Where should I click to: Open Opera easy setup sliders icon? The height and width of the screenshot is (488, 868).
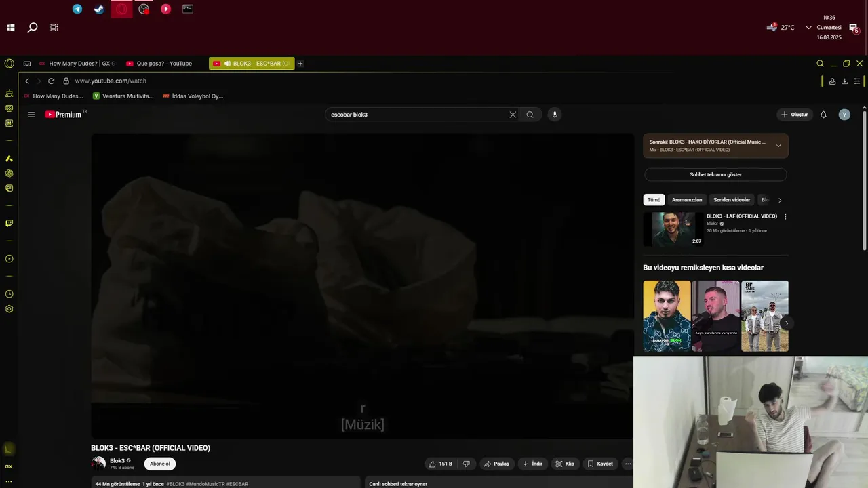tap(857, 81)
